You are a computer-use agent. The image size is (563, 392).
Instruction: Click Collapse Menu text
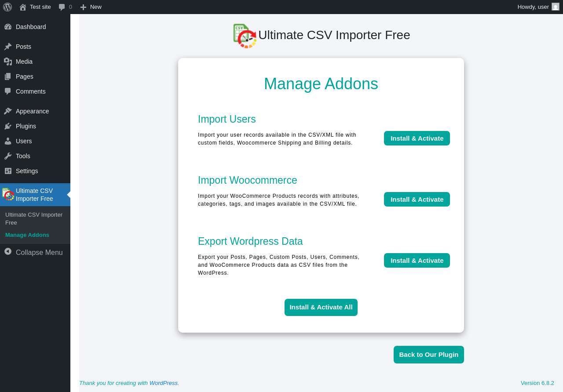pos(39,252)
